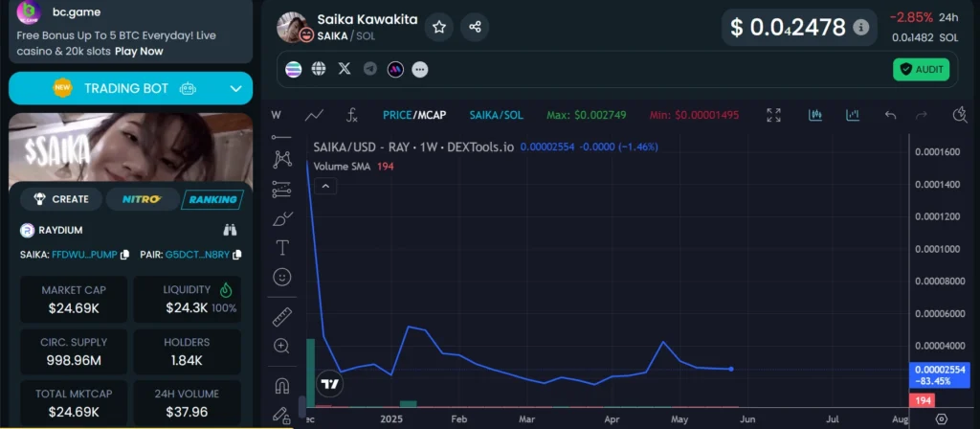Open the RANKING button
This screenshot has height=429, width=980.
(212, 199)
